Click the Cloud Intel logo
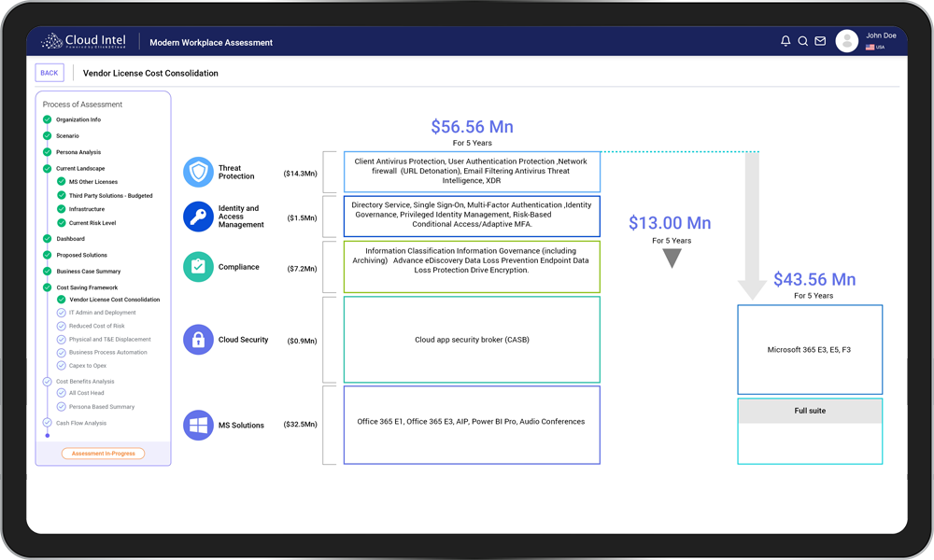This screenshot has width=934, height=560. tap(83, 41)
